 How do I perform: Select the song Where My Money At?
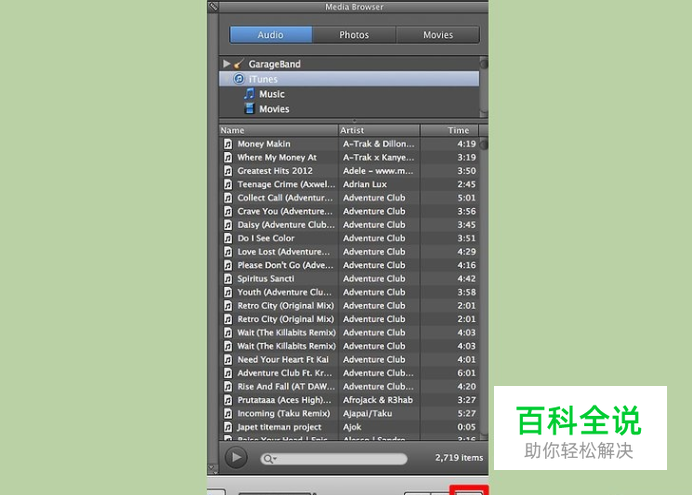pos(277,158)
